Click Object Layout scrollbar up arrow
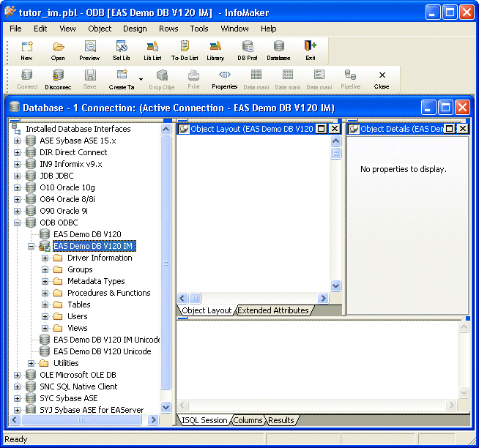 click(x=335, y=141)
